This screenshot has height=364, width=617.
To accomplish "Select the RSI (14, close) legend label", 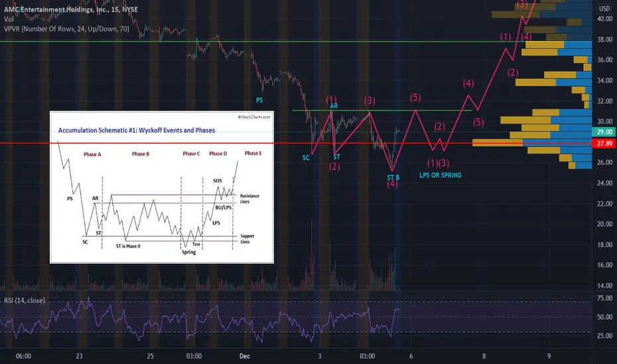I will click(x=24, y=300).
